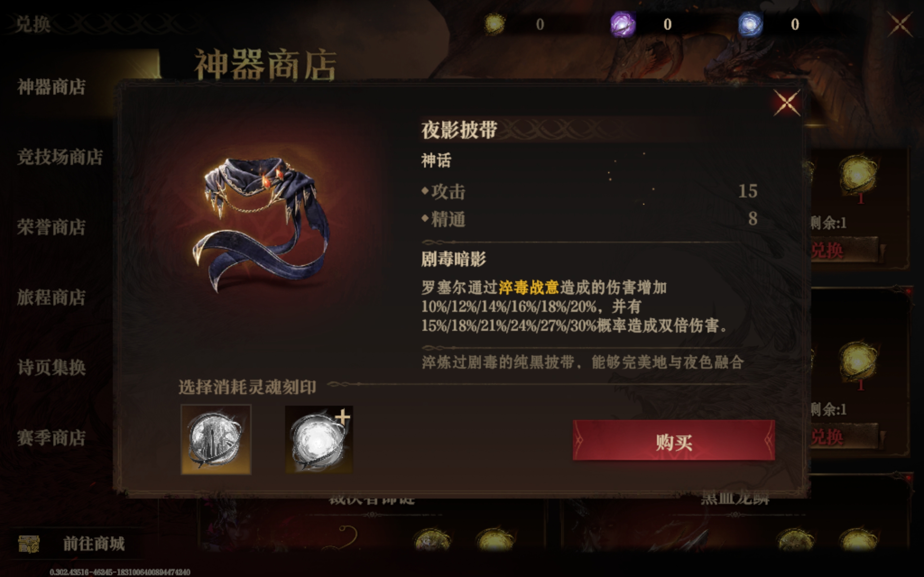This screenshot has height=577, width=924.
Task: Click the gold coin currency icon at top
Action: [x=494, y=24]
